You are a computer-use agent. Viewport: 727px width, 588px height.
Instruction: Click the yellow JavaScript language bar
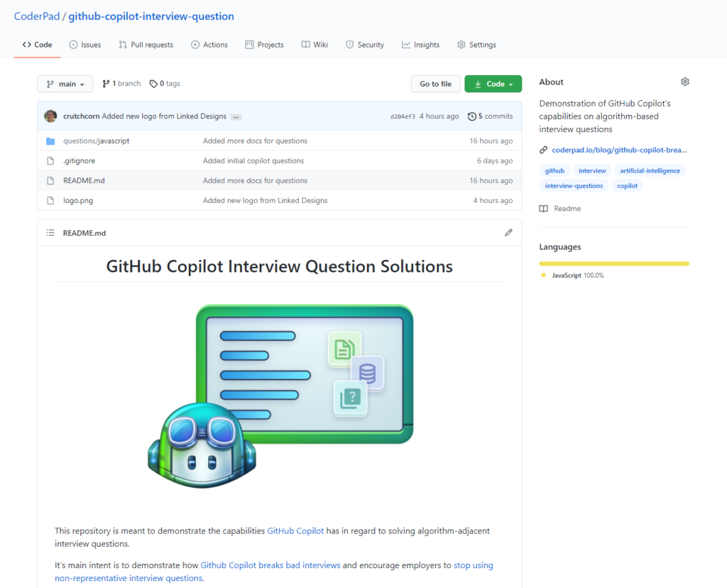(613, 263)
